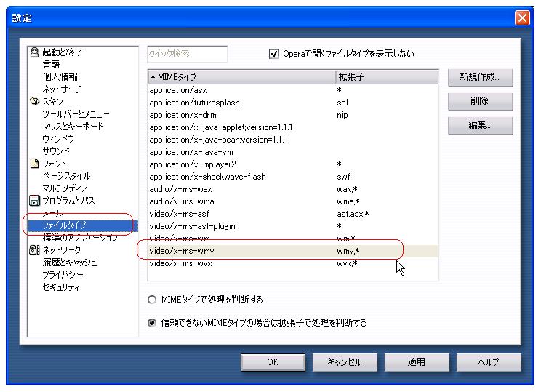Uncheck Operaで開くファイルタイプを表示しない checkbox

pos(274,54)
